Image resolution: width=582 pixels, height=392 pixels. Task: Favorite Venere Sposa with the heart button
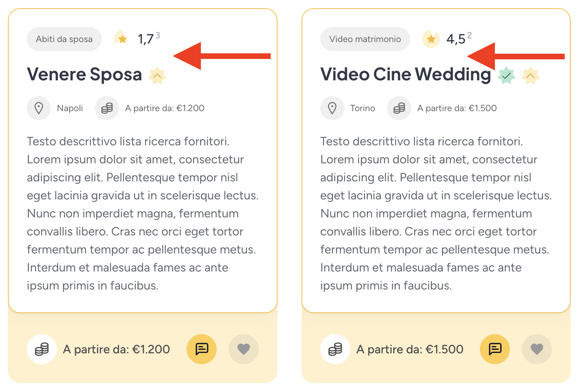(x=244, y=349)
